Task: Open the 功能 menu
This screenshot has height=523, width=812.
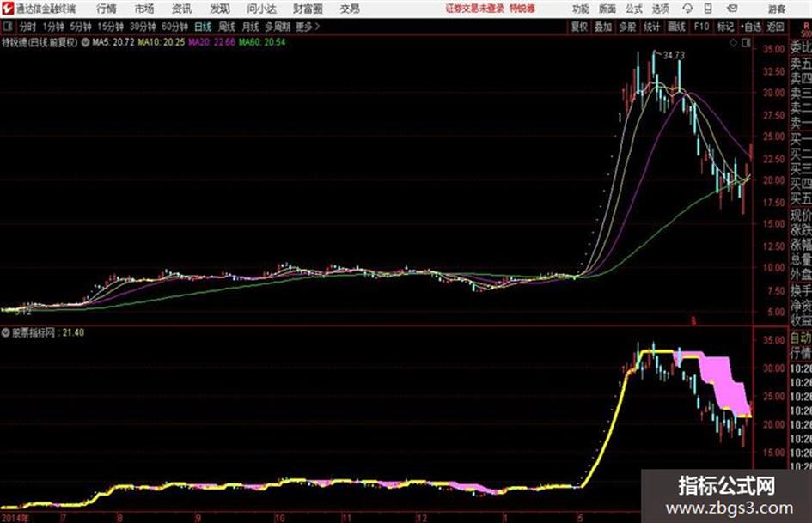Action: [x=581, y=9]
